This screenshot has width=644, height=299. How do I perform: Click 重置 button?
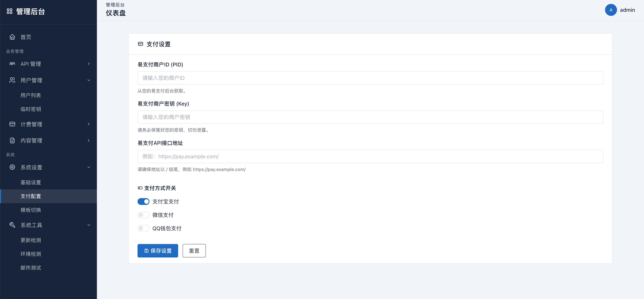tap(194, 251)
